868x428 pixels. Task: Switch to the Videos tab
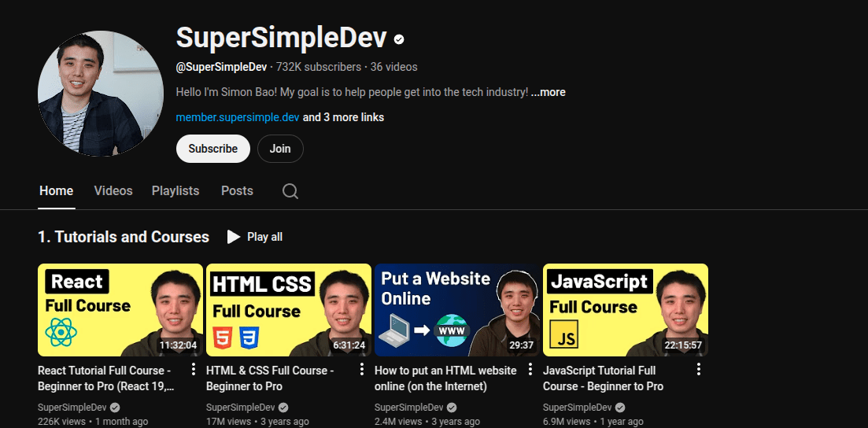113,191
